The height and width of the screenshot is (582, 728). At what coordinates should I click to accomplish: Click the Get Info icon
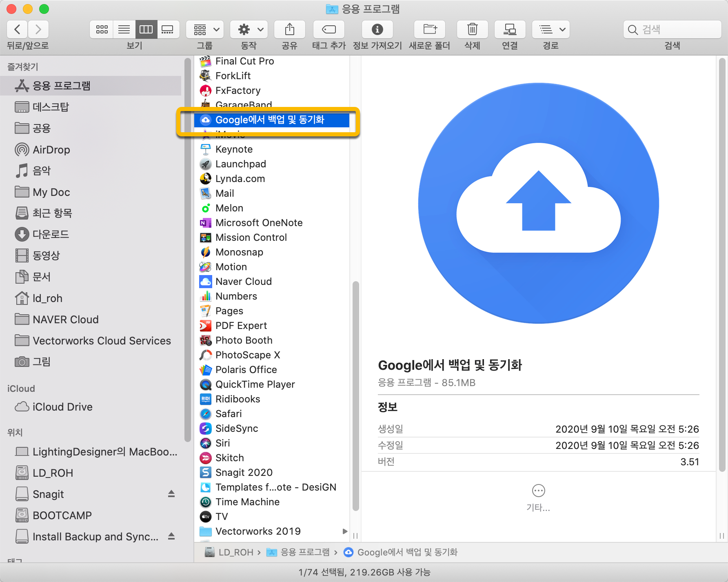[377, 29]
